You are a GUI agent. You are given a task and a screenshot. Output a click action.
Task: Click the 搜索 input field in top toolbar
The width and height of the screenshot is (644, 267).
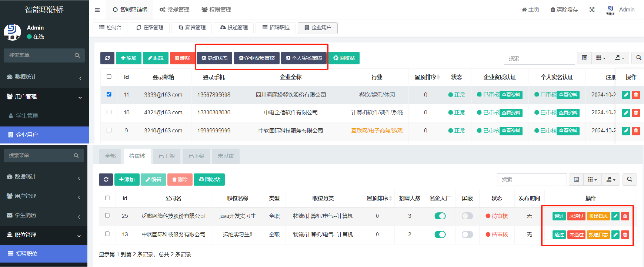coord(539,58)
